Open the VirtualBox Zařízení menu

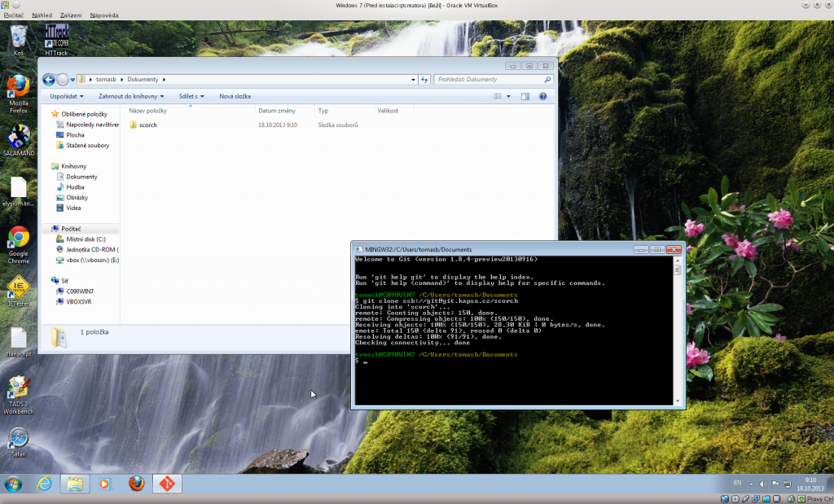[71, 15]
